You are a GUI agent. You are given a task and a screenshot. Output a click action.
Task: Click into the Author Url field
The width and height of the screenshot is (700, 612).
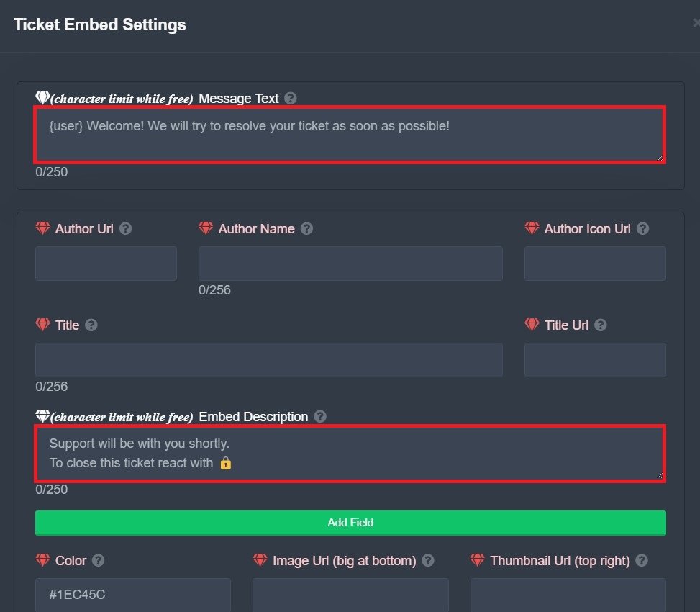point(106,264)
